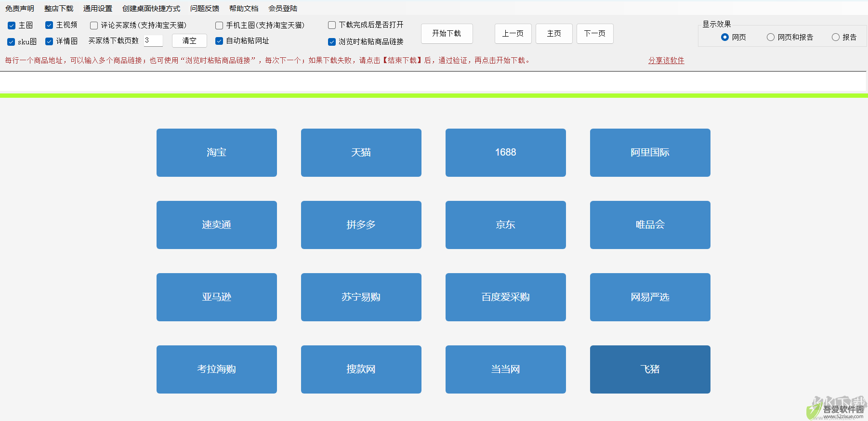868x421 pixels.
Task: Uncheck the 主视频 checkbox
Action: (x=49, y=25)
